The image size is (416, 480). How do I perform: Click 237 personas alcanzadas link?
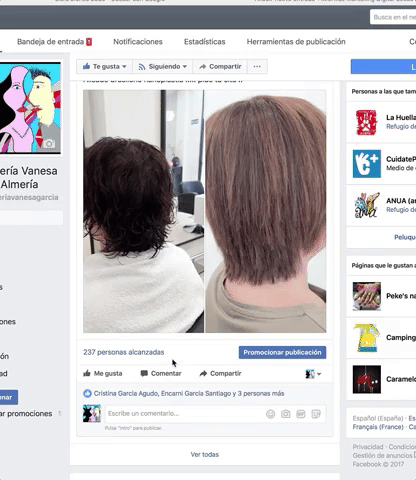pos(124,352)
